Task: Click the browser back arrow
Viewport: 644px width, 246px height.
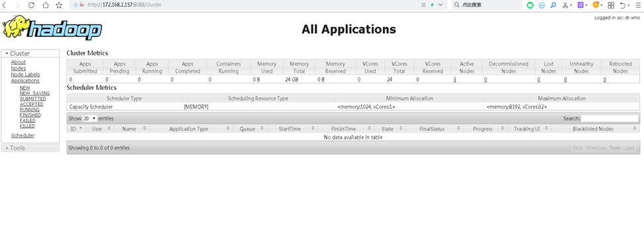Action: pos(5,5)
